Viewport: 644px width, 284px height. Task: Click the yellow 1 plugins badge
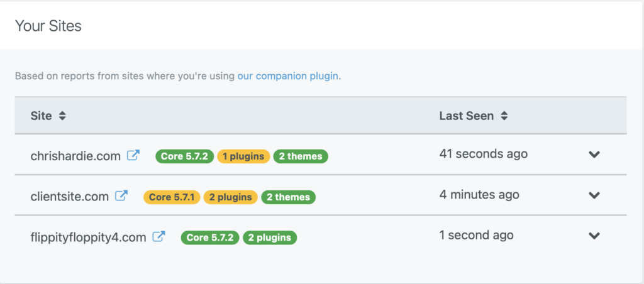point(243,156)
